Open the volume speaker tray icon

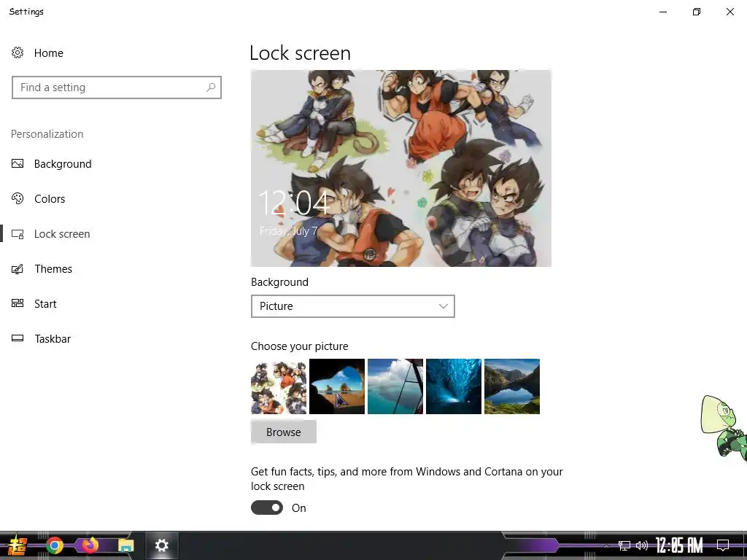point(642,545)
